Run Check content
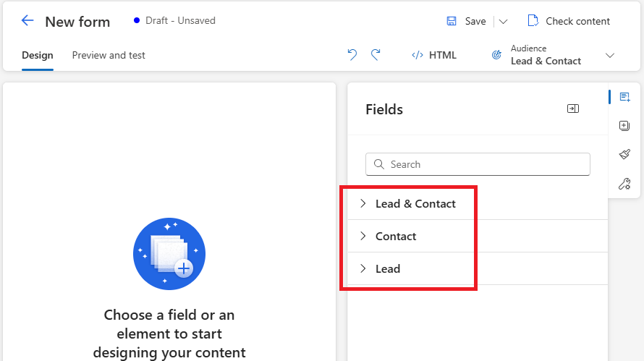 point(569,21)
